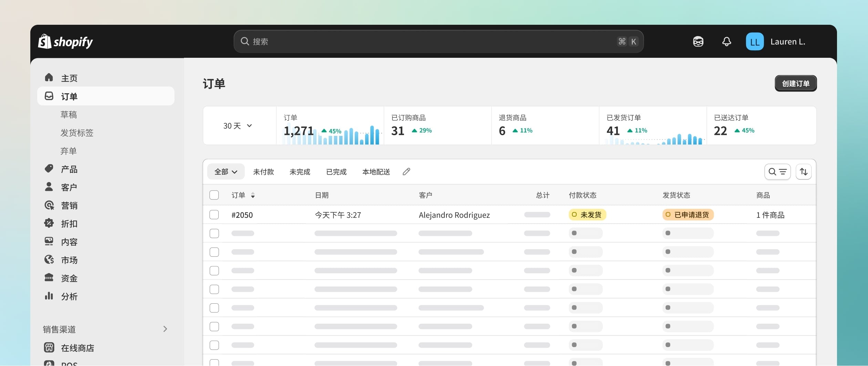Click the 日期 column header
This screenshot has width=868, height=366.
coord(322,195)
